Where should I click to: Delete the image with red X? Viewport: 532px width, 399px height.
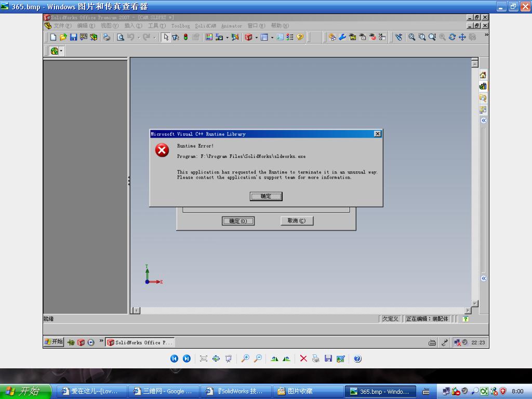point(303,358)
